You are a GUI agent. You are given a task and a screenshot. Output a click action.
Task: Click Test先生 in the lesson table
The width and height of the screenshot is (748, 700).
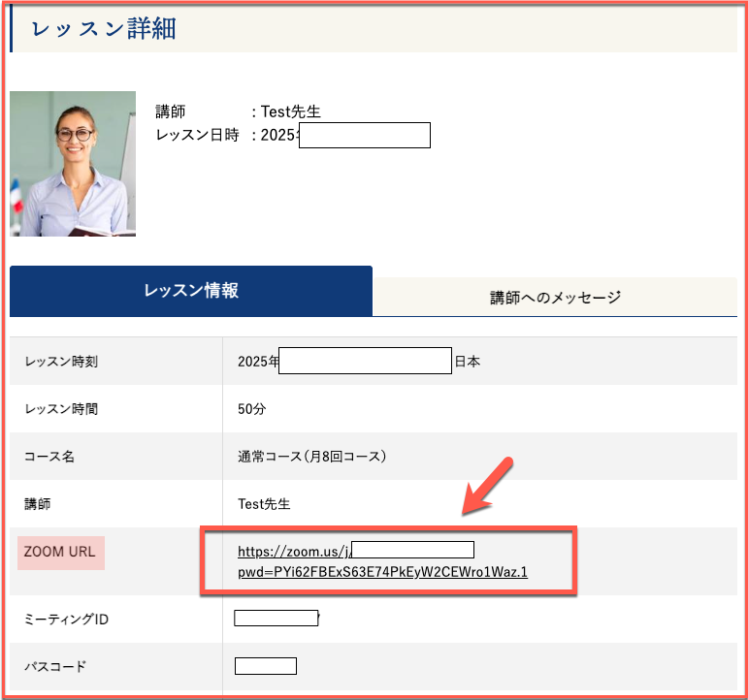(264, 504)
